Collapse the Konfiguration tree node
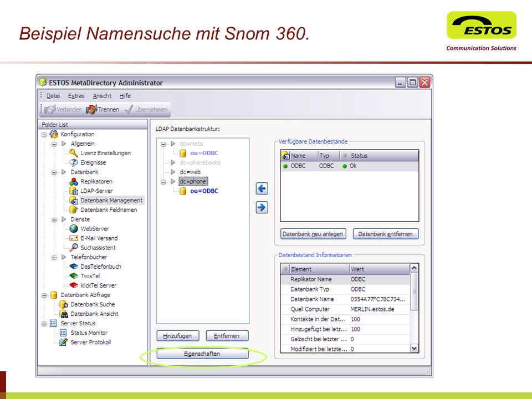This screenshot has width=532, height=399. (x=44, y=135)
